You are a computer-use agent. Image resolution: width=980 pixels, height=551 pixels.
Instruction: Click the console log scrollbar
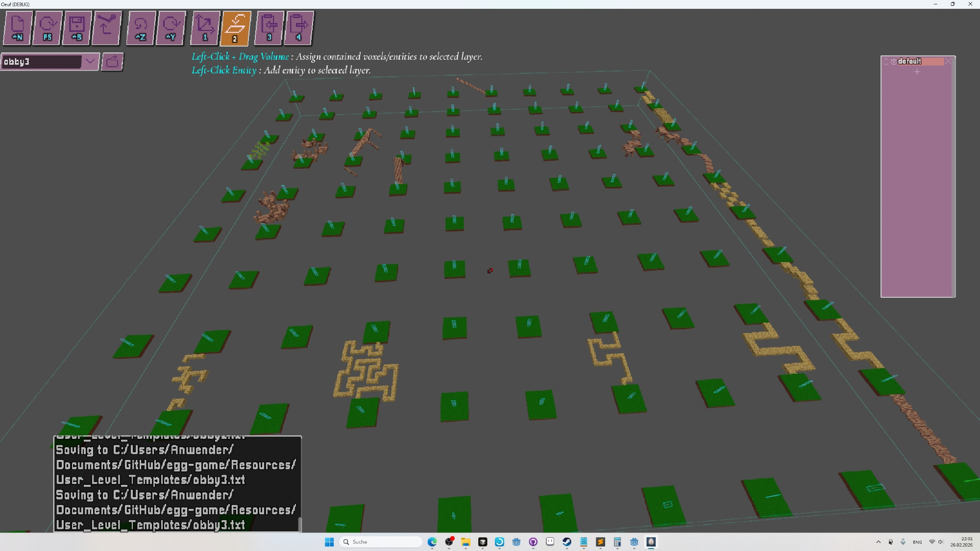(x=299, y=524)
